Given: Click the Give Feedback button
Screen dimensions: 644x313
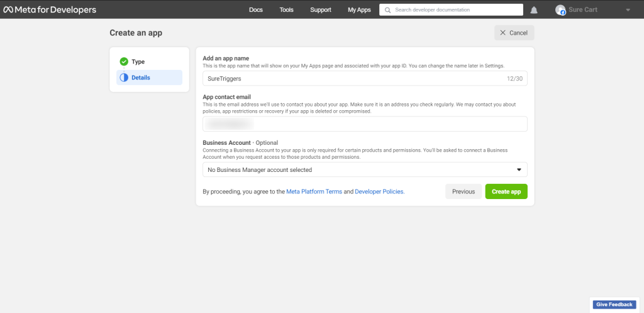Looking at the screenshot, I should click(614, 304).
